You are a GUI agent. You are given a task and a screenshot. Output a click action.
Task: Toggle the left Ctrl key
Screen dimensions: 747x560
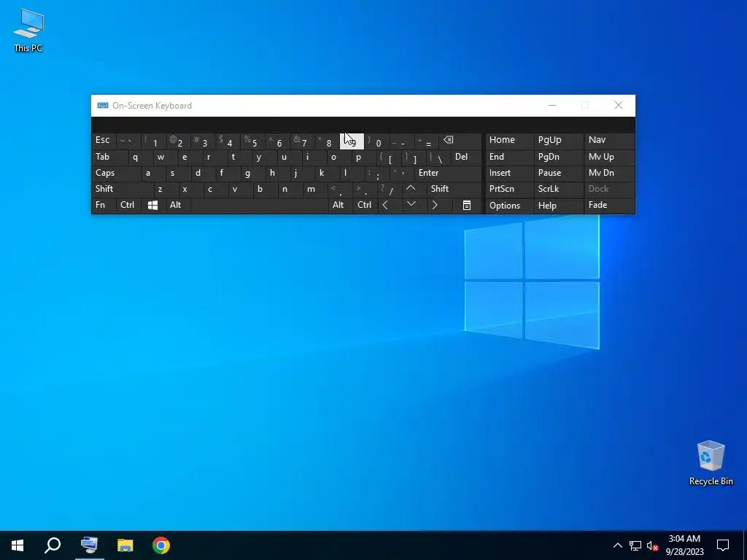(x=128, y=205)
